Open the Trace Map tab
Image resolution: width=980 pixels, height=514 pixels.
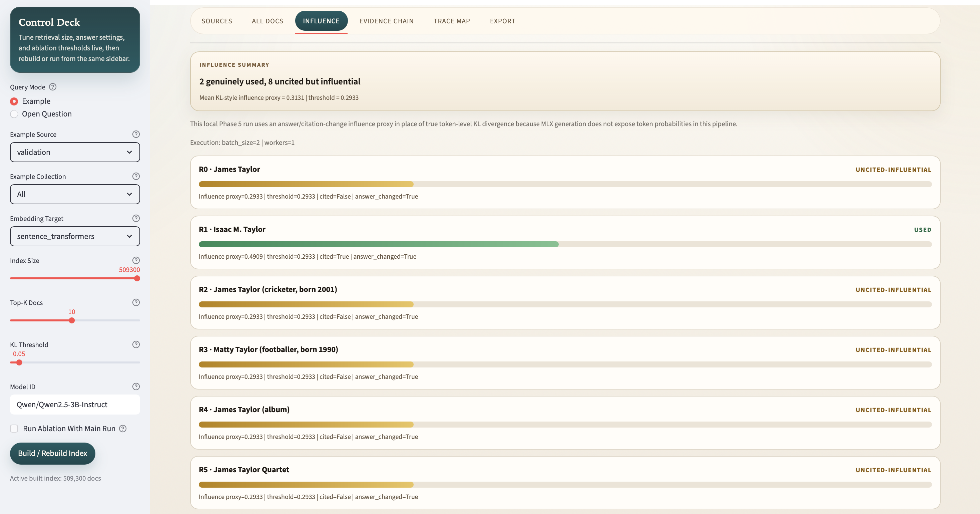(452, 21)
